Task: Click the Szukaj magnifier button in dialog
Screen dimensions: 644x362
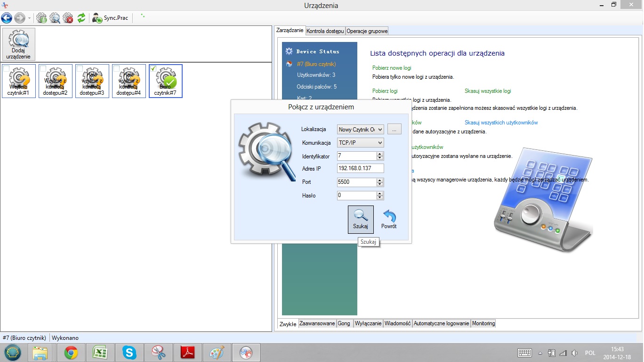Action: [x=361, y=219]
